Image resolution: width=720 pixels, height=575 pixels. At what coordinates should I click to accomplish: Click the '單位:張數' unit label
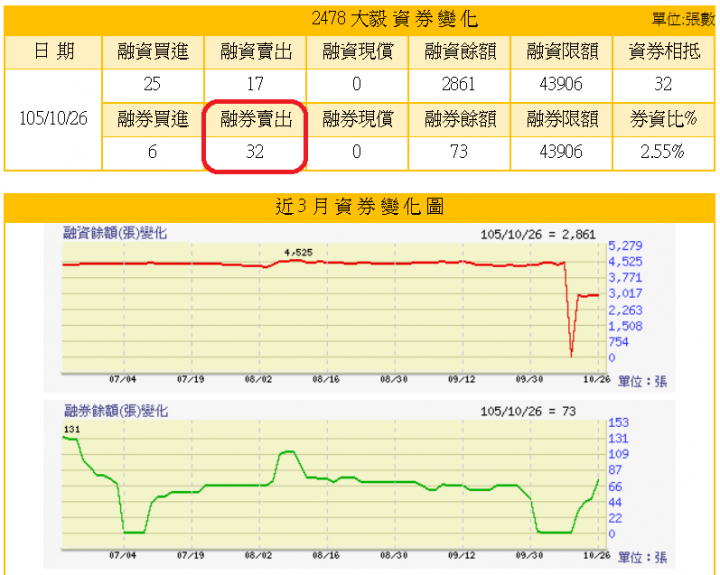[x=683, y=20]
